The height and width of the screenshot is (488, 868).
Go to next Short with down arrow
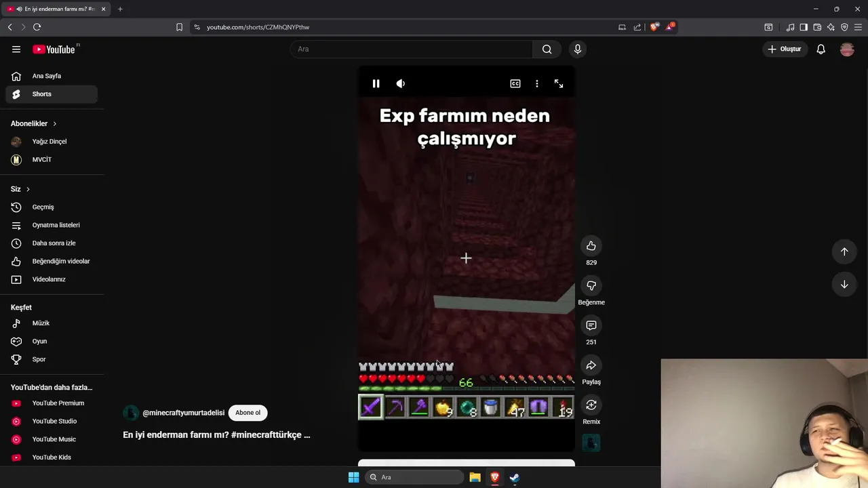(844, 284)
